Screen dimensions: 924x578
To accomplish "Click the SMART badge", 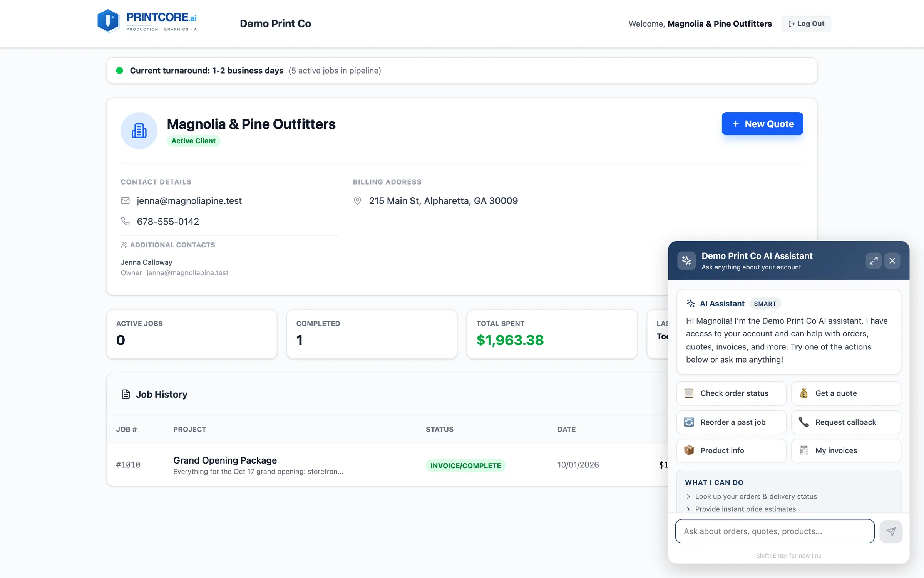I will click(x=765, y=304).
